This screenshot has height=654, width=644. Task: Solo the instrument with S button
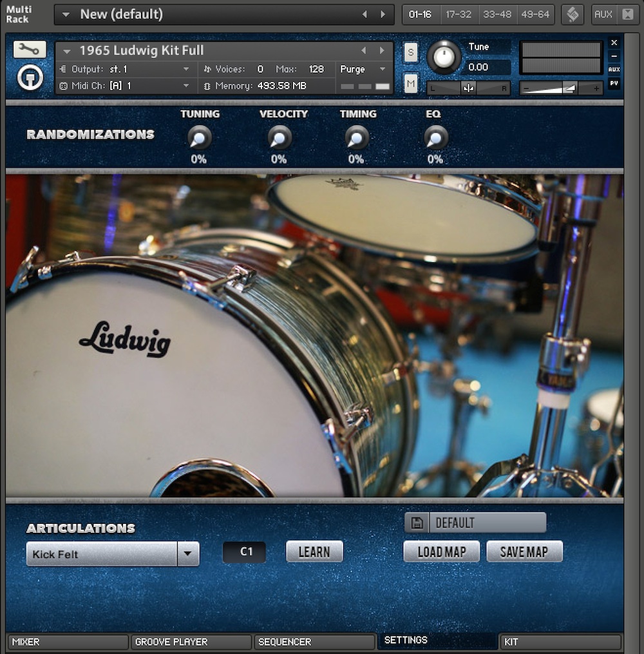tap(410, 53)
